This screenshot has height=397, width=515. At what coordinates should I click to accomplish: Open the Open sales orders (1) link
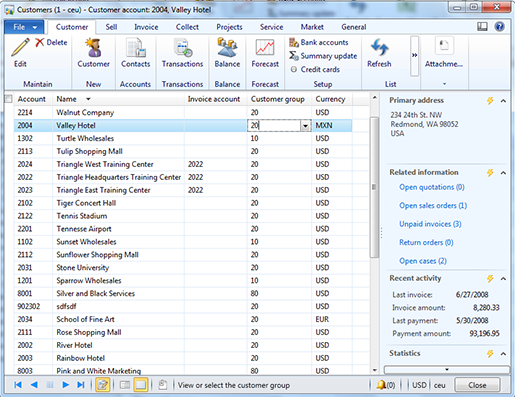(x=433, y=206)
